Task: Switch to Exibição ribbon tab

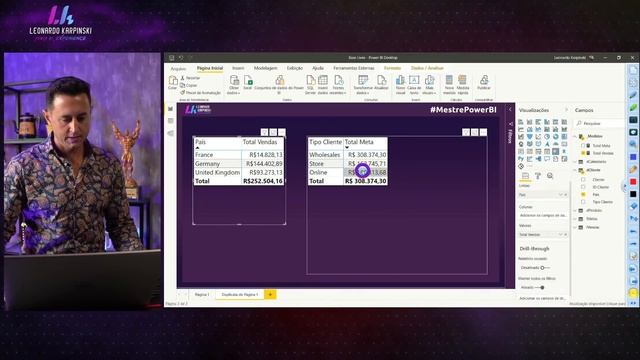Action: (x=295, y=68)
